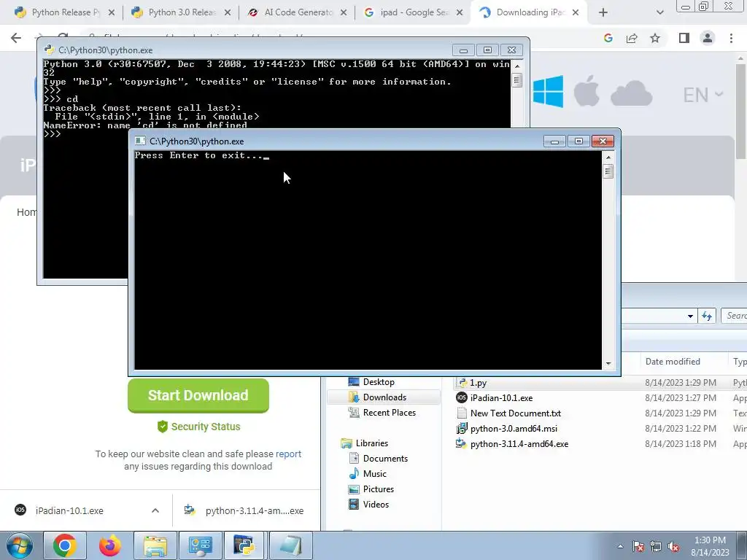Go back in Chrome

tap(16, 38)
